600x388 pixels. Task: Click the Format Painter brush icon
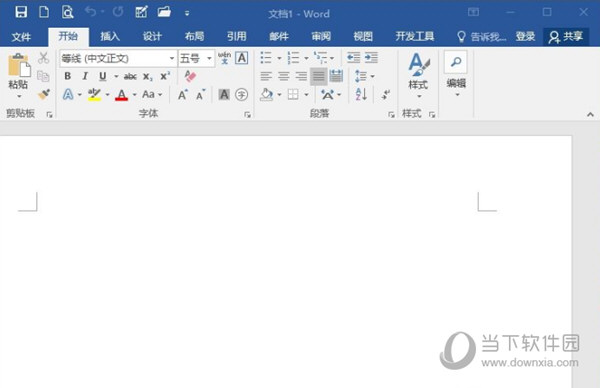[x=44, y=94]
